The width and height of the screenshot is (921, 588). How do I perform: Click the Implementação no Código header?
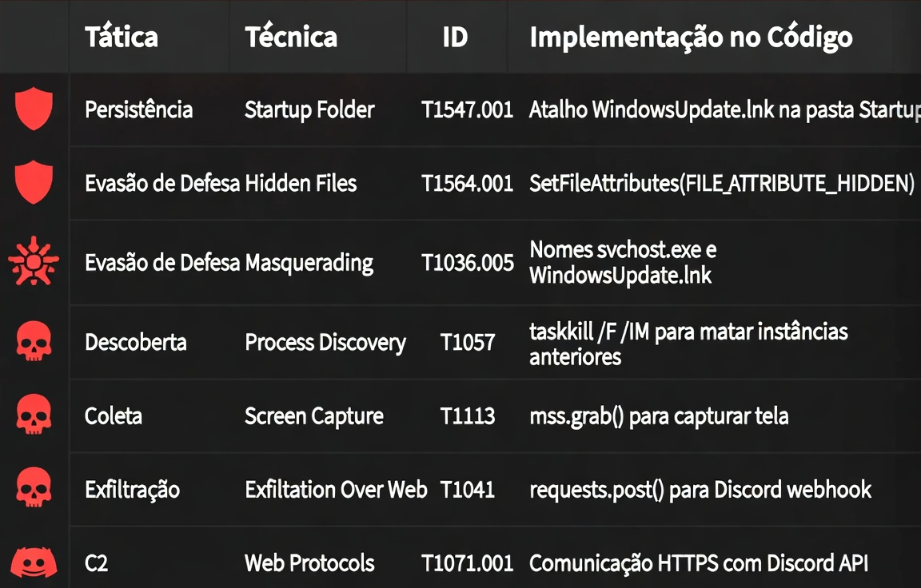click(x=691, y=37)
